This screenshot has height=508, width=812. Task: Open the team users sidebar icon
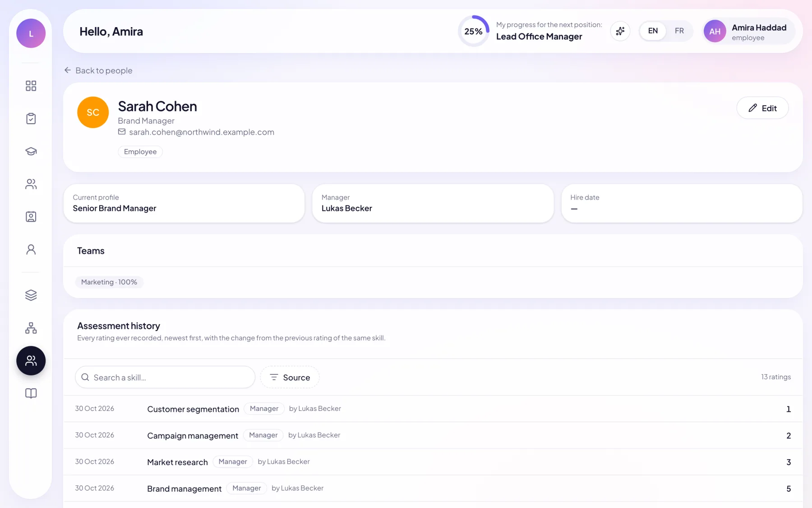[31, 184]
